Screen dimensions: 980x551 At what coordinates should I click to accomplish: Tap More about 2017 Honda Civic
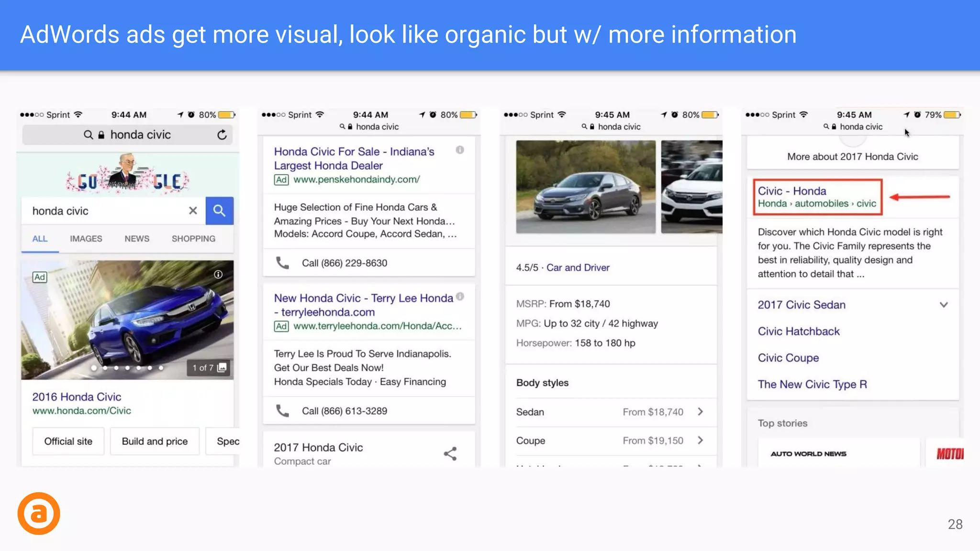(853, 156)
